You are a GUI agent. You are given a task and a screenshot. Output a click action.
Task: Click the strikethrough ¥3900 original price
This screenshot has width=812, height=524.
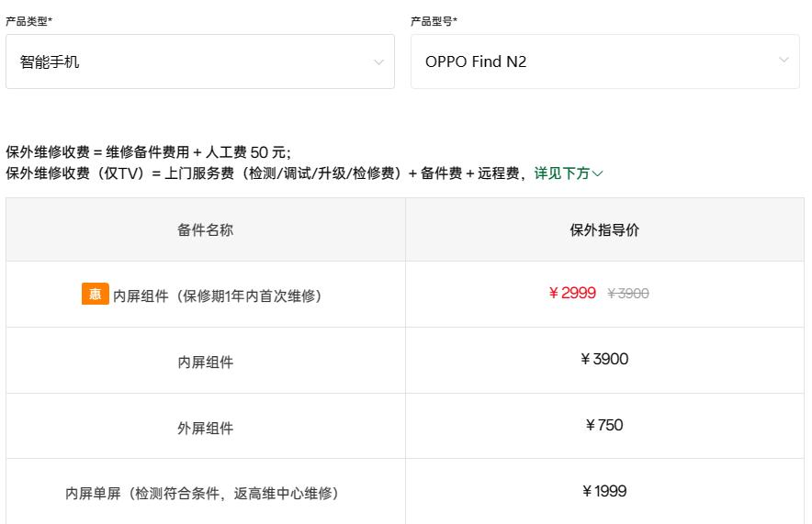pyautogui.click(x=628, y=294)
